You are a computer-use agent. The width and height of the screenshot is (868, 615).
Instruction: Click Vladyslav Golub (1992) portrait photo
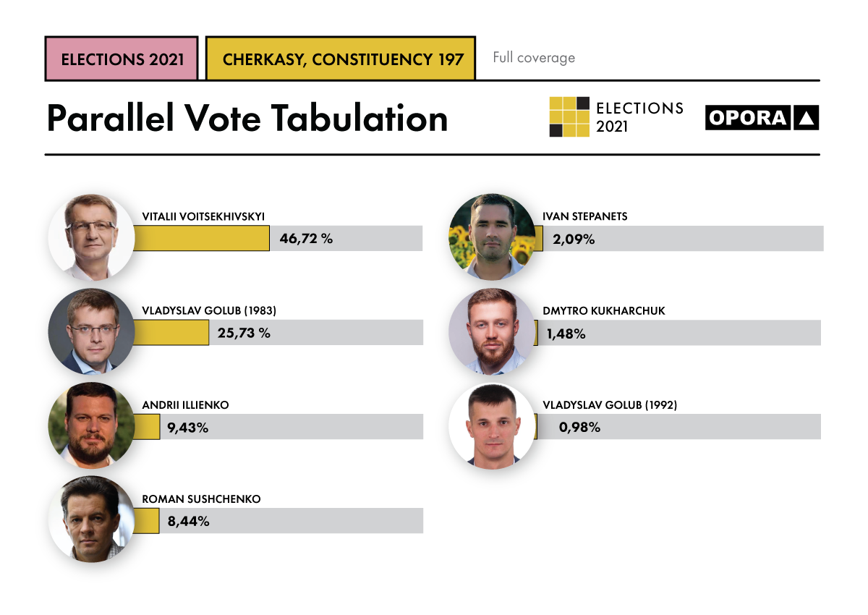pos(492,425)
